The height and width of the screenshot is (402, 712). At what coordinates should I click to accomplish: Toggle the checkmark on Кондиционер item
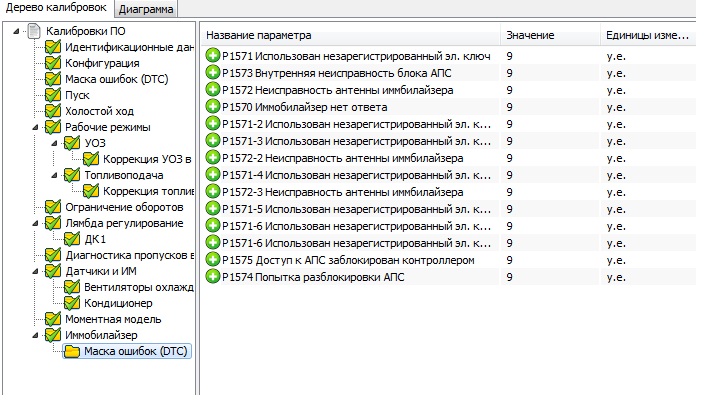[x=72, y=303]
